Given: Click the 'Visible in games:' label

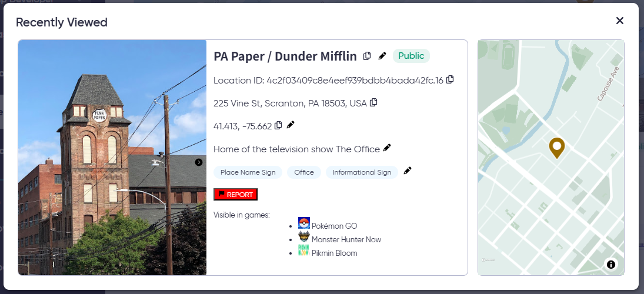Looking at the screenshot, I should coord(242,215).
